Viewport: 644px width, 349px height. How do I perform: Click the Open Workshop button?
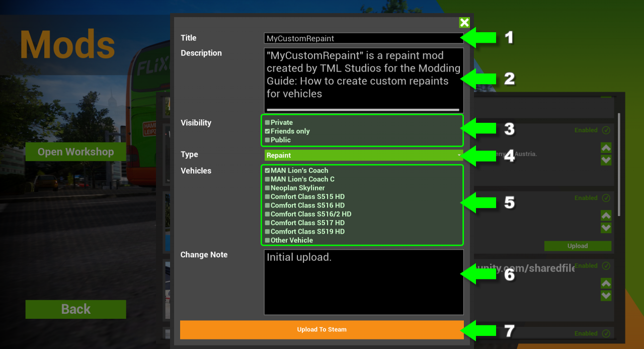pyautogui.click(x=75, y=152)
